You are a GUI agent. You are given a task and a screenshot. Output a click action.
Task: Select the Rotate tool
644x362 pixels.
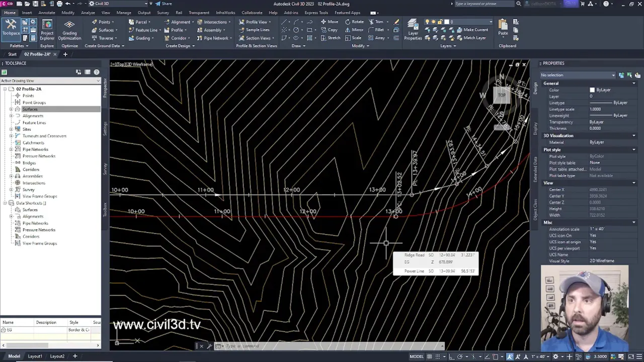click(354, 22)
